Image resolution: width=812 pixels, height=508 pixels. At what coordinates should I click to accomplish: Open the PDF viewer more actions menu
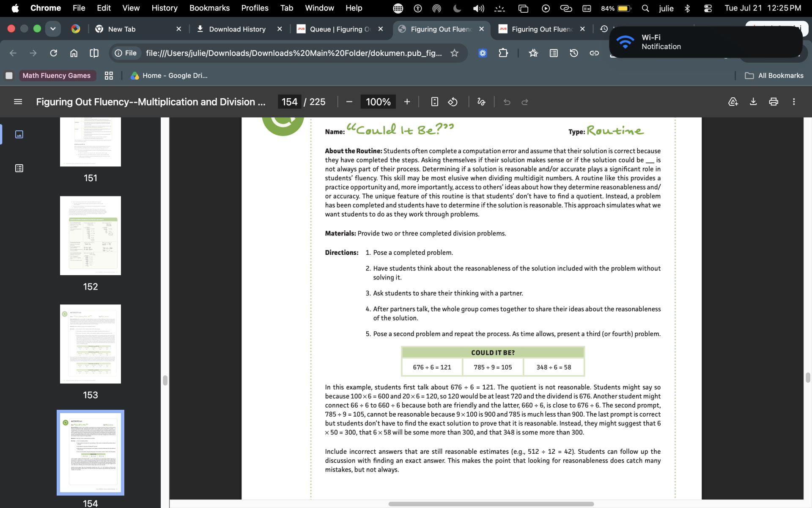[x=794, y=102]
